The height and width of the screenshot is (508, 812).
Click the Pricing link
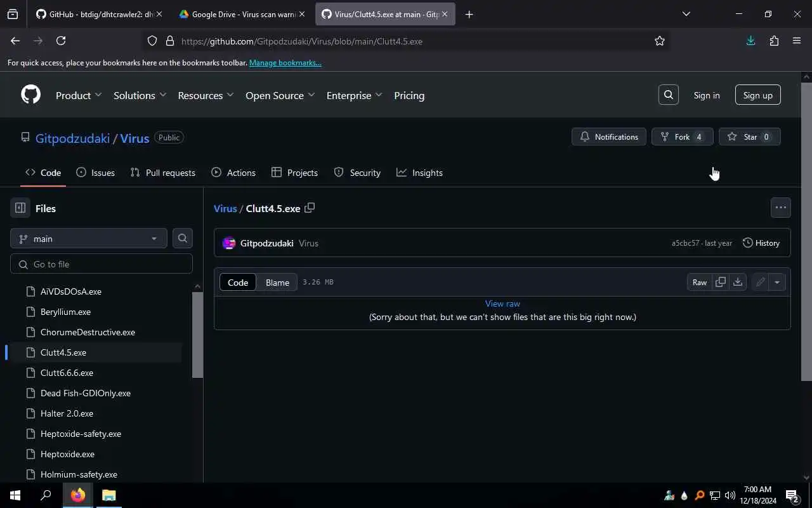pos(409,95)
